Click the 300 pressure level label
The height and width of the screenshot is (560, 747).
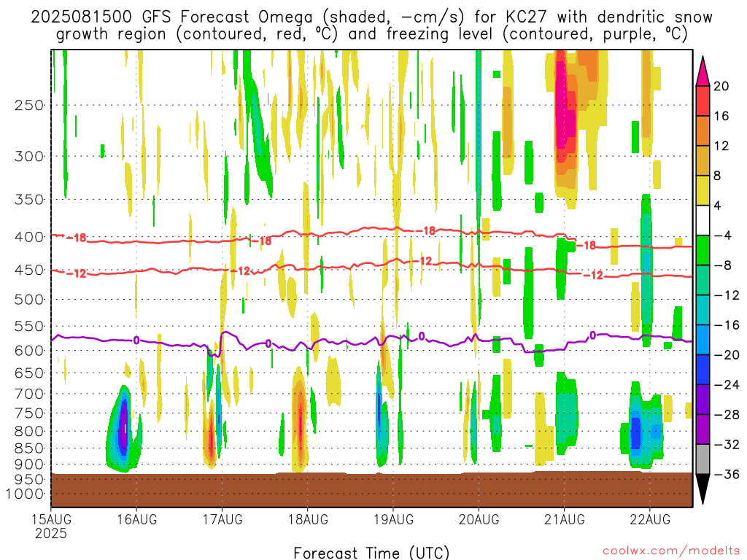tap(29, 156)
